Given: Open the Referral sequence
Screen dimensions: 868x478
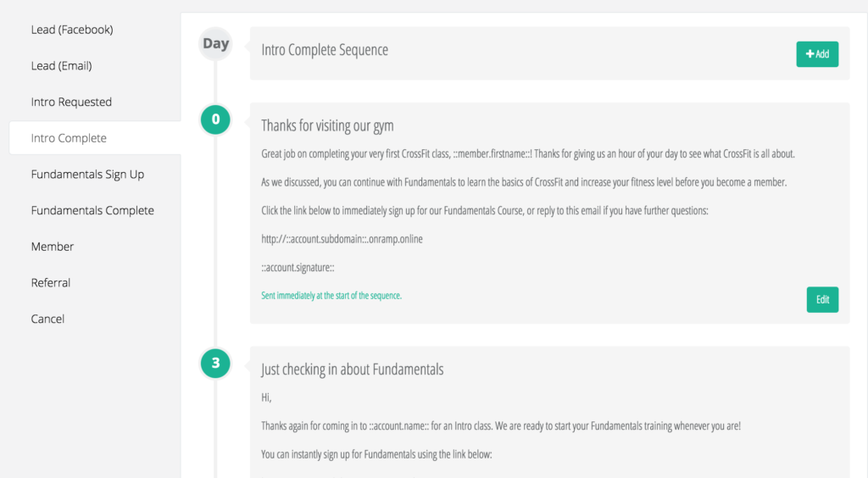Looking at the screenshot, I should point(51,283).
